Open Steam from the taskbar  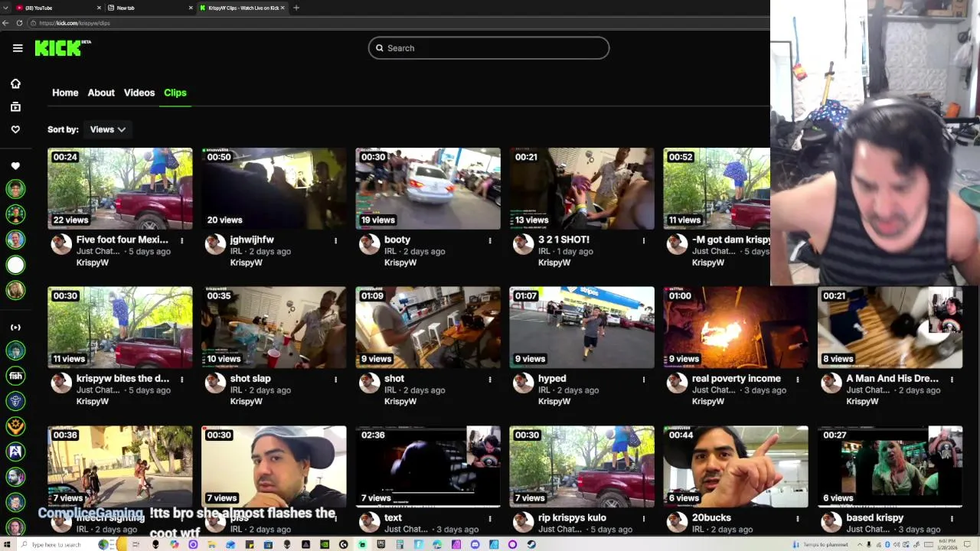[531, 544]
